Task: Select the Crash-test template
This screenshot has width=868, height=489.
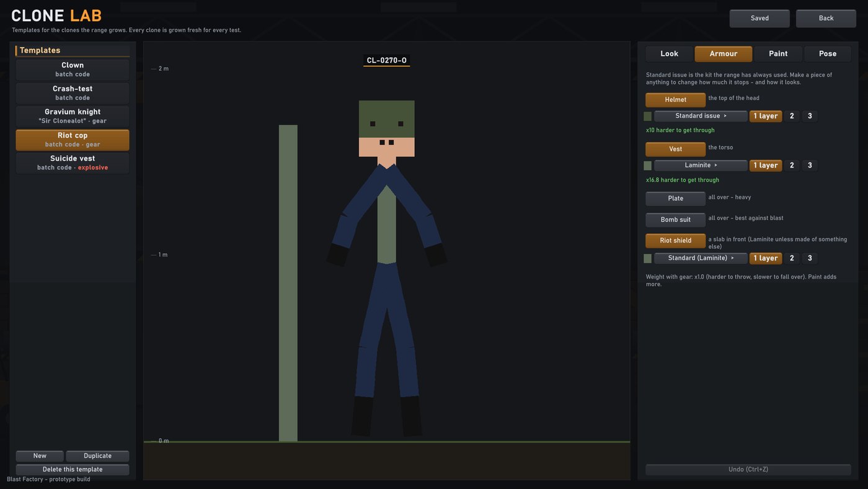Action: point(73,93)
